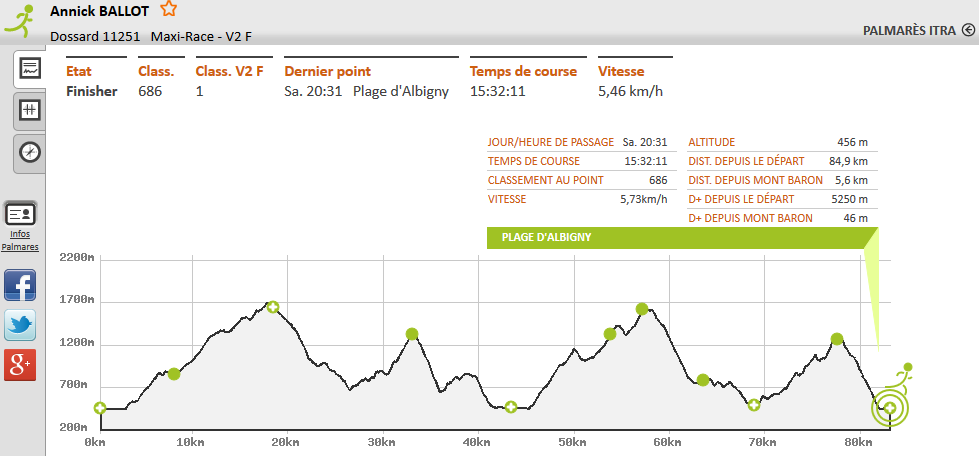This screenshot has height=456, width=979.
Task: Select the start checkpoint at 0km
Action: point(100,408)
